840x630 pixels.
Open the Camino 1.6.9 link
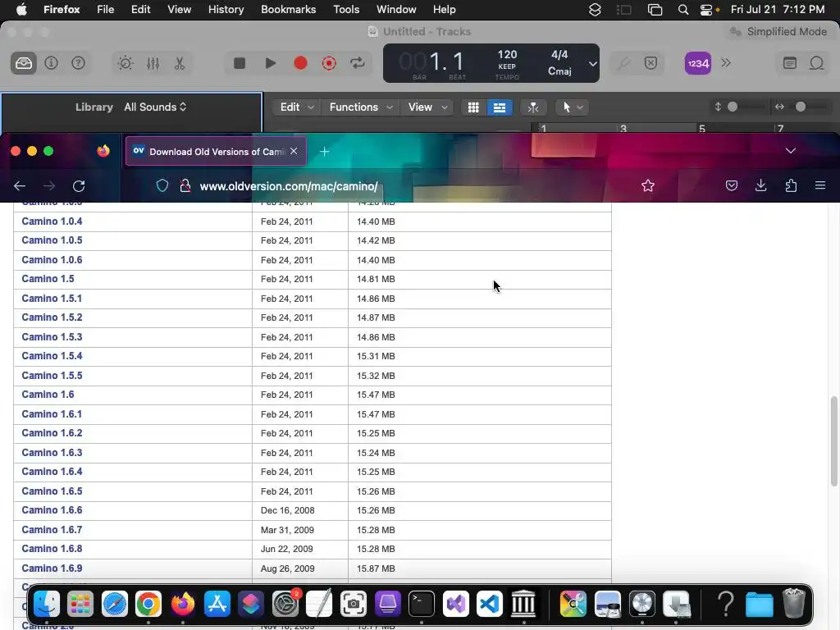pos(52,568)
